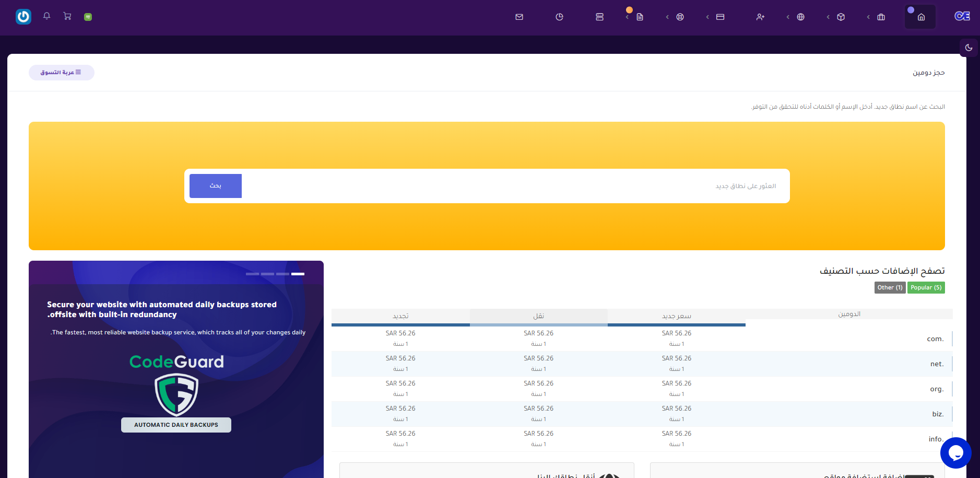Click the document invoices icon with orange dot
Image resolution: width=980 pixels, height=478 pixels.
[x=640, y=17]
